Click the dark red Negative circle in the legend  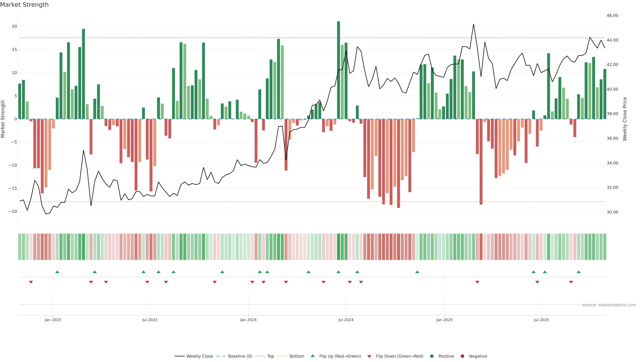pos(462,356)
